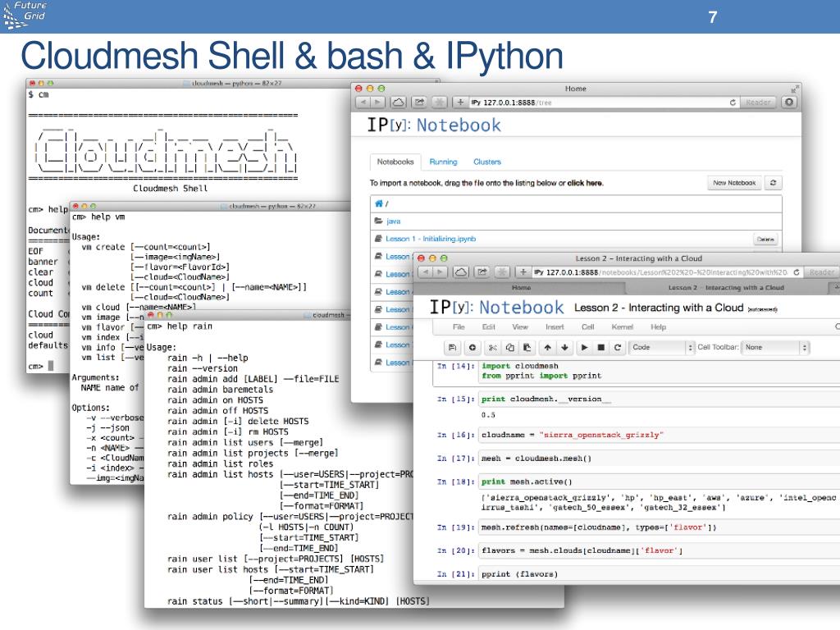Viewport: 840px width, 630px height.
Task: Interrupt the kernel with the stop icon
Action: point(601,347)
